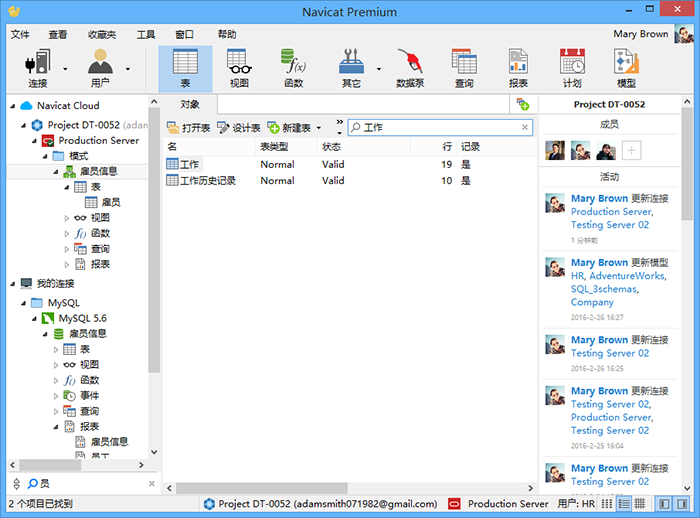This screenshot has height=518, width=700.
Task: Select the 表 (Table) toolbar icon
Action: pyautogui.click(x=185, y=68)
